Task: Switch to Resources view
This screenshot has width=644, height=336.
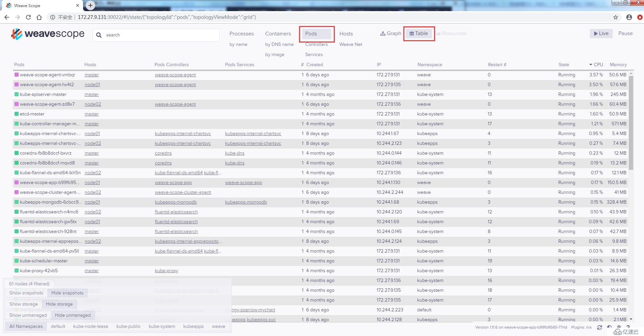Action: (451, 33)
